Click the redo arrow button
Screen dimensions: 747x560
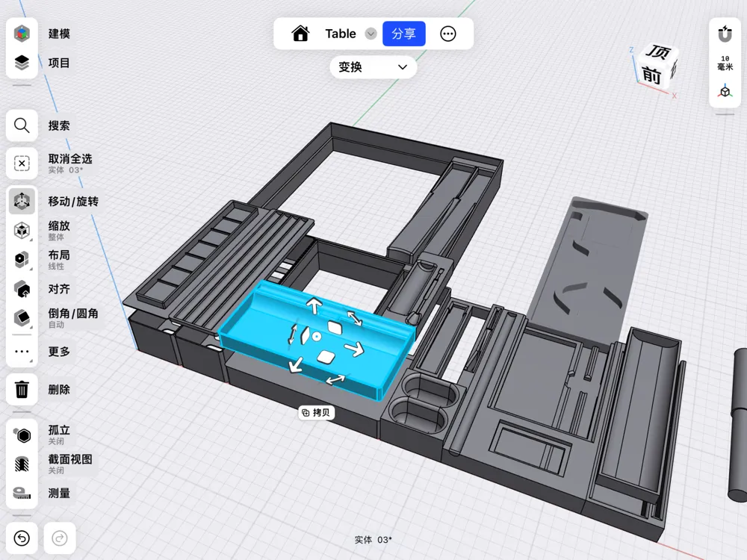pos(60,538)
